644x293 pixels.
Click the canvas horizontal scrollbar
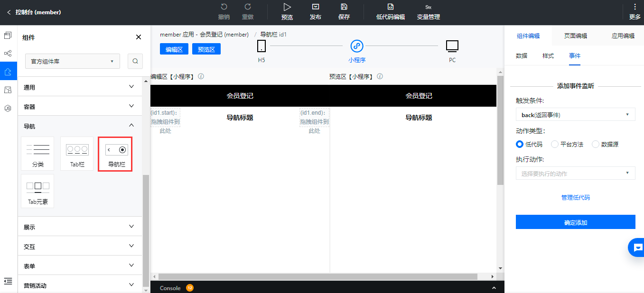318,276
